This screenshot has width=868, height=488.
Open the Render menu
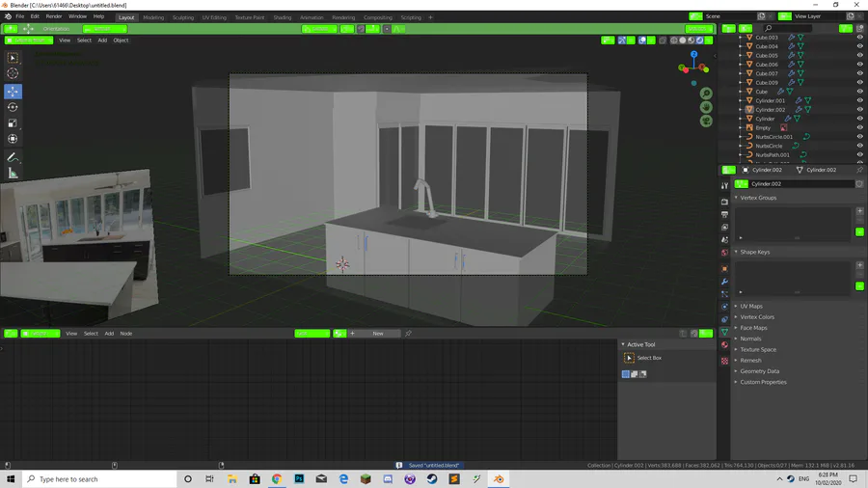(x=54, y=16)
